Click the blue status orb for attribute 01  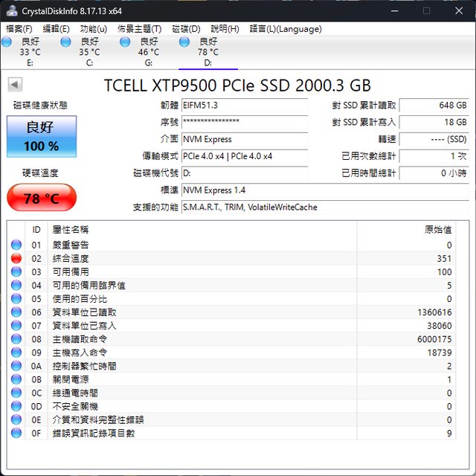click(x=16, y=245)
